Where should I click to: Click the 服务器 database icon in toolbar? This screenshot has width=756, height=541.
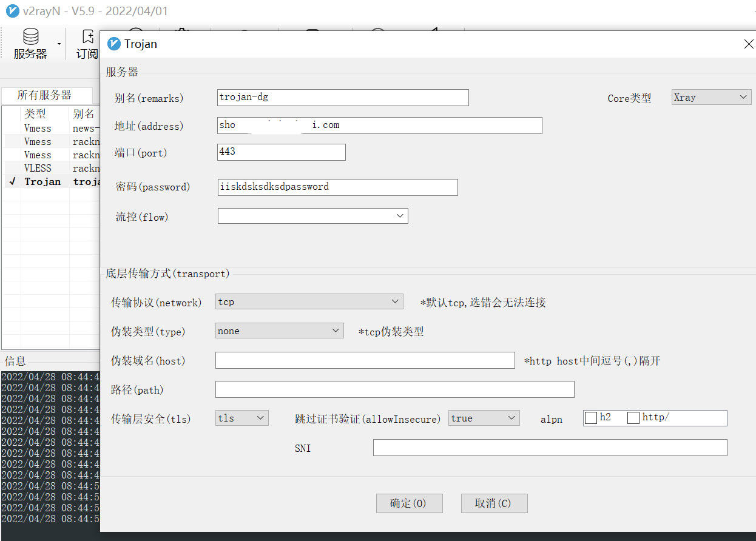tap(30, 37)
